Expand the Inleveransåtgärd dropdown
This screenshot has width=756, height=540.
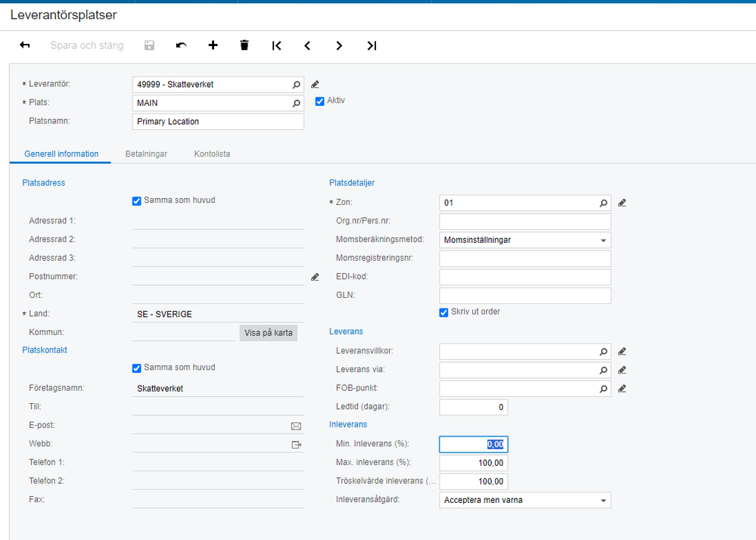[x=525, y=500]
